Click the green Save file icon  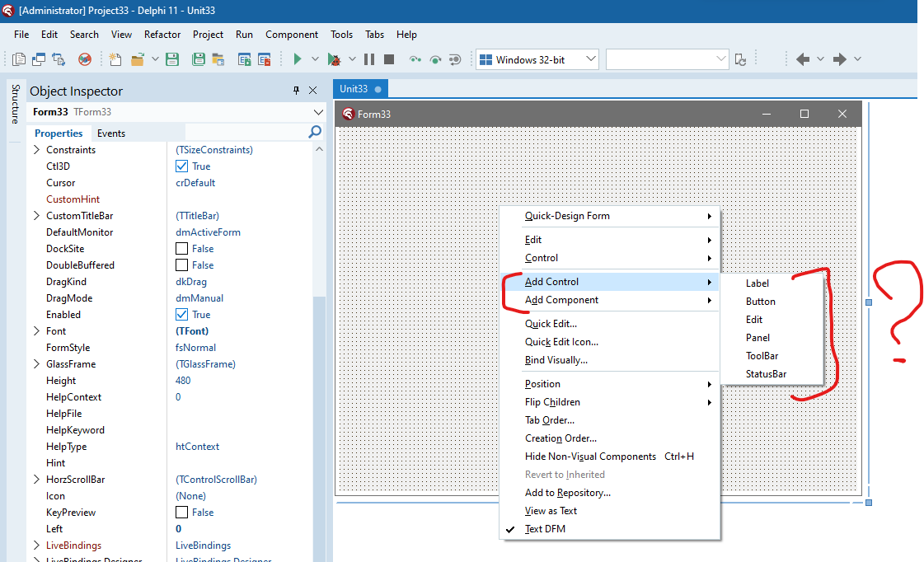tap(172, 59)
